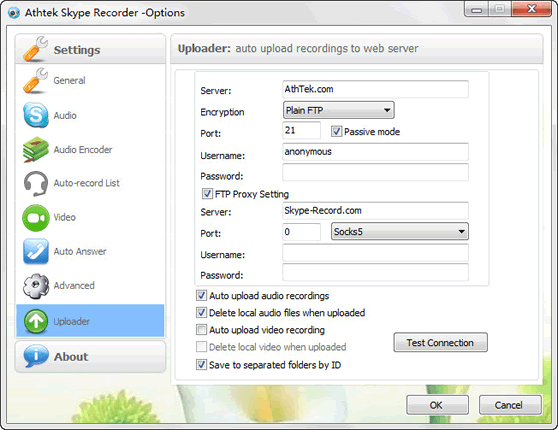Click the Skype Audio icon

coord(36,115)
